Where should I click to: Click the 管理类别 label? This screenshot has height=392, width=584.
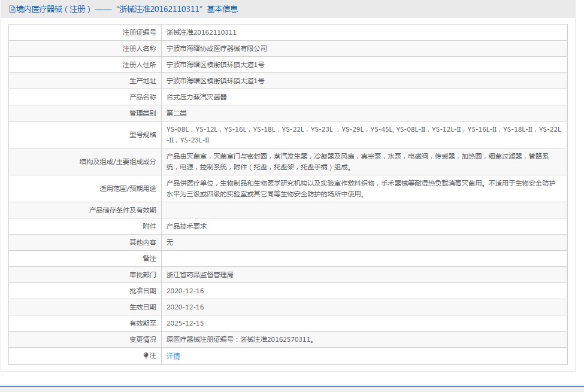[x=143, y=113]
